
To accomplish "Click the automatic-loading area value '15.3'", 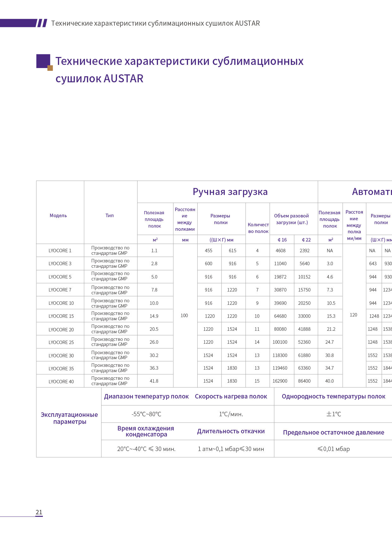I will click(331, 316).
